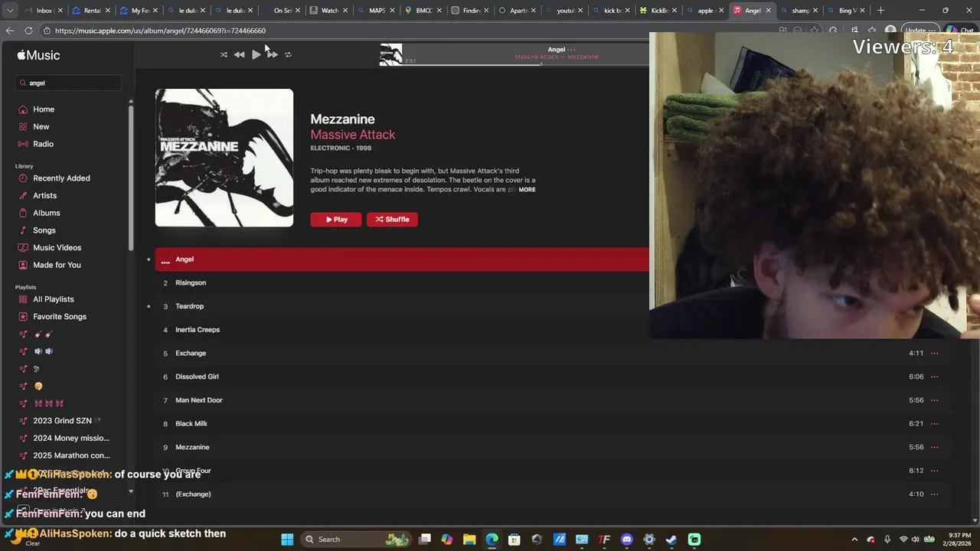This screenshot has width=980, height=551.
Task: Open the Home section in the sidebar
Action: click(44, 109)
